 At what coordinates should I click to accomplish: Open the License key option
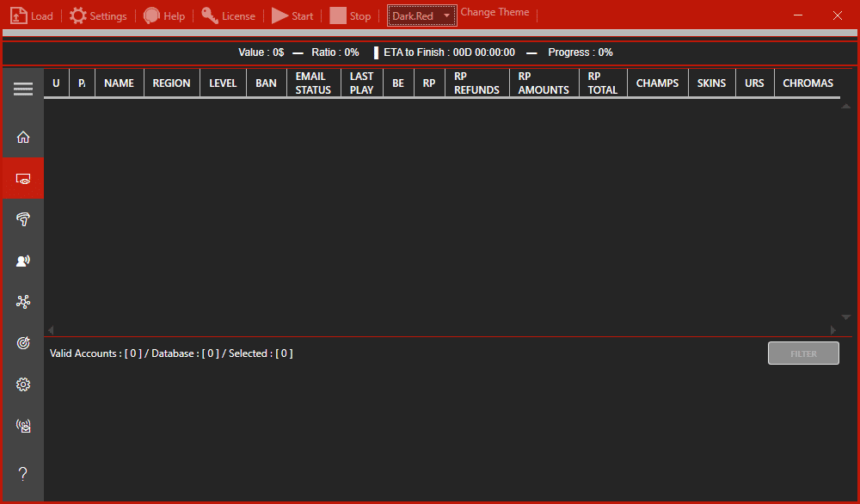pos(228,15)
